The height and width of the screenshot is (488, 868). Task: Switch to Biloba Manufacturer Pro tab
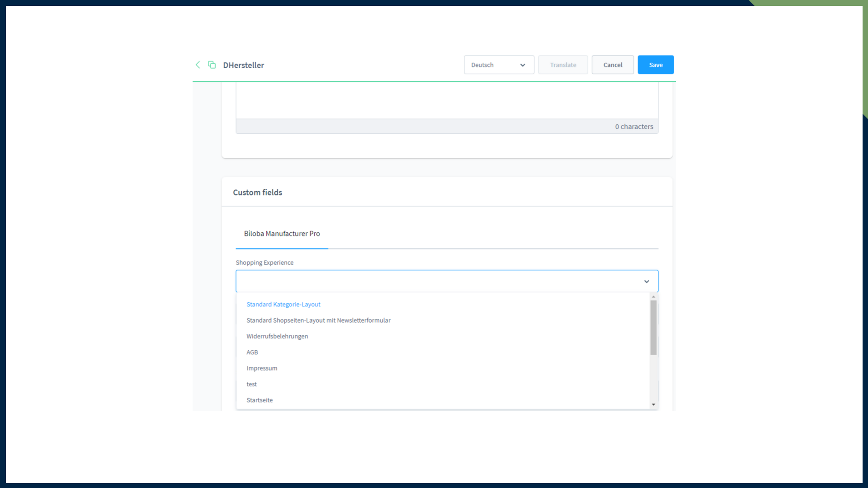[x=282, y=234]
